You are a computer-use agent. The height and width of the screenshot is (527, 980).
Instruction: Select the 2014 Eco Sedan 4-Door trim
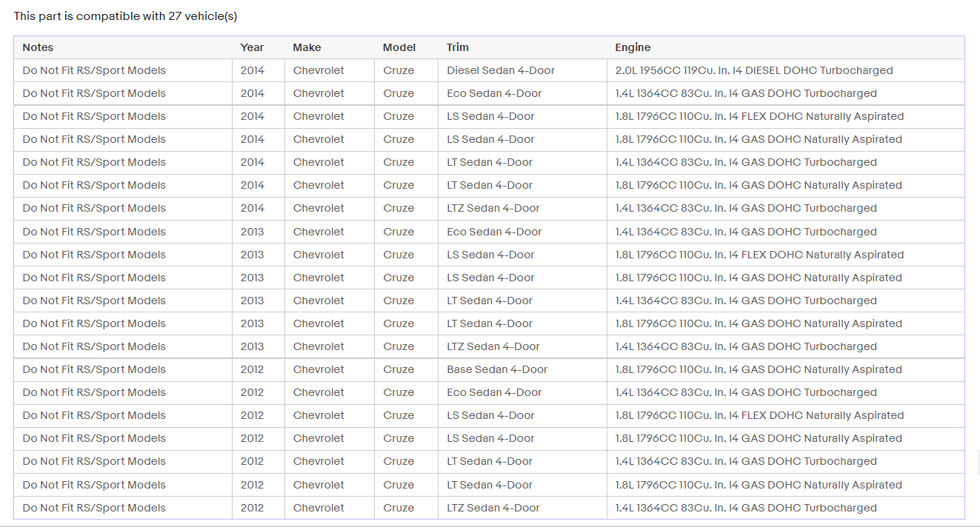coord(494,93)
